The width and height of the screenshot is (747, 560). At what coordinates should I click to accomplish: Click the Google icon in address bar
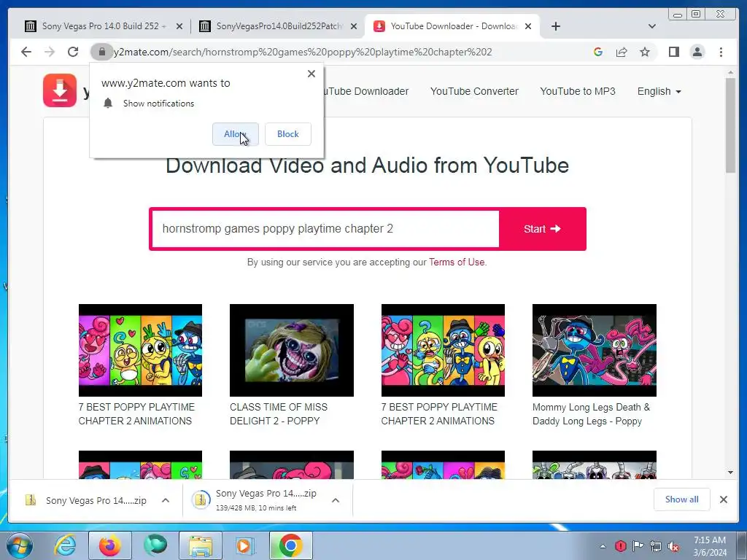598,52
